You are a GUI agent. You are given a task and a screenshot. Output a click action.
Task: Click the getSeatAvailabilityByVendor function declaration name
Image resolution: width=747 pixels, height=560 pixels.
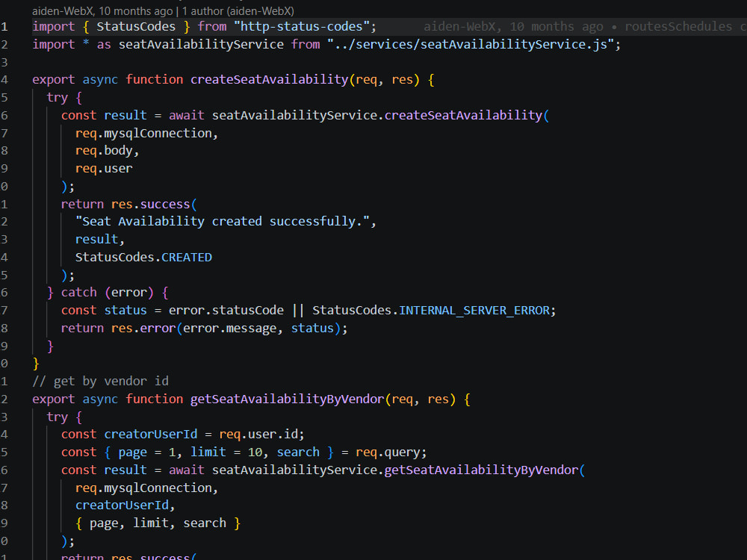pyautogui.click(x=288, y=399)
